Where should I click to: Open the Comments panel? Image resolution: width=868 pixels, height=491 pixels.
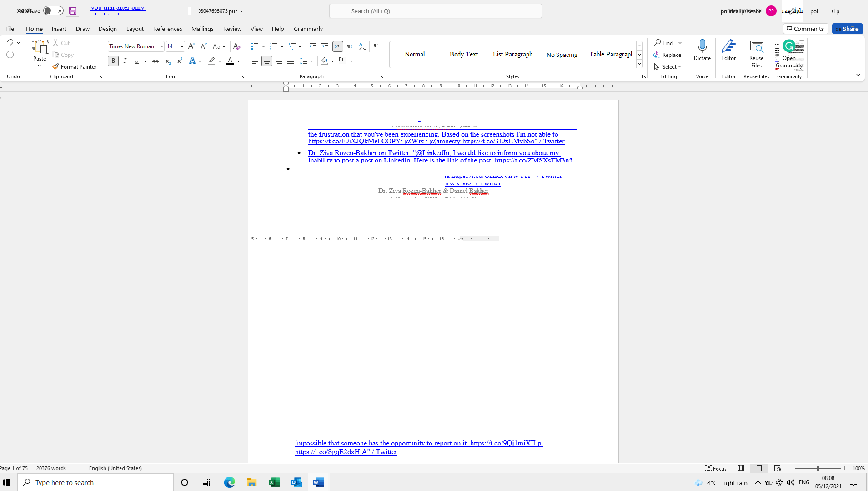(805, 29)
